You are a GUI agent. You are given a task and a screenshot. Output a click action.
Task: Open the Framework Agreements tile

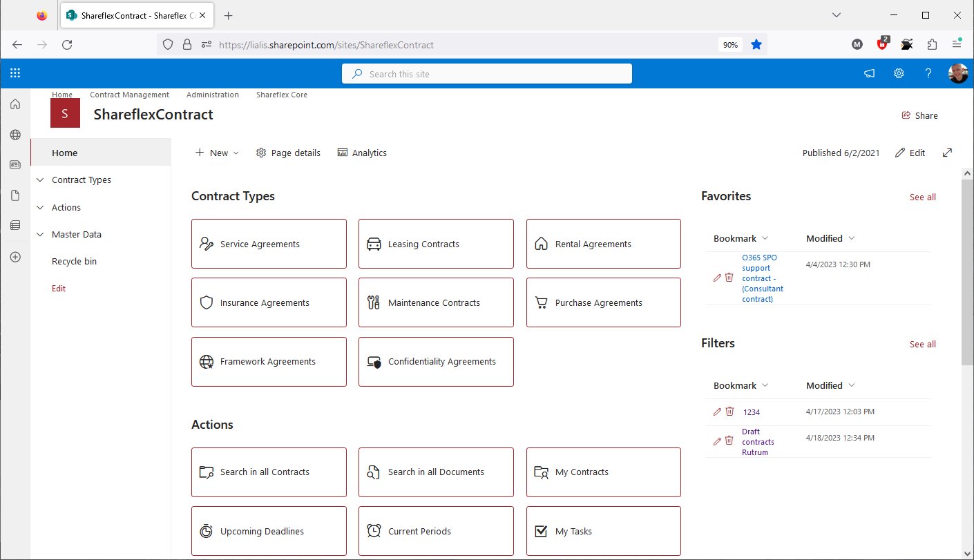269,362
